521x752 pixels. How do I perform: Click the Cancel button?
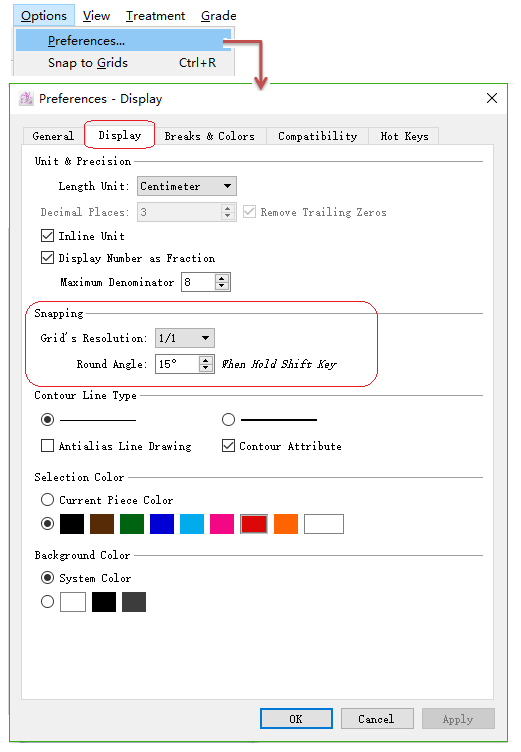pyautogui.click(x=377, y=718)
